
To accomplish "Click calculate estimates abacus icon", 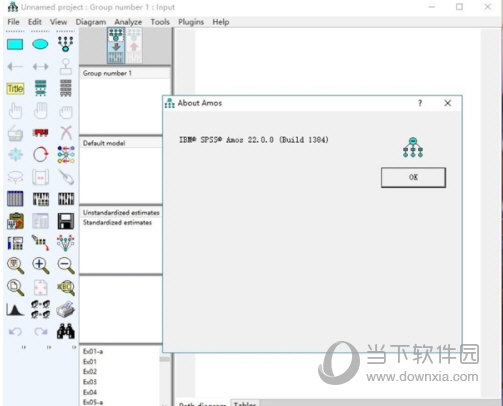I will [x=66, y=199].
